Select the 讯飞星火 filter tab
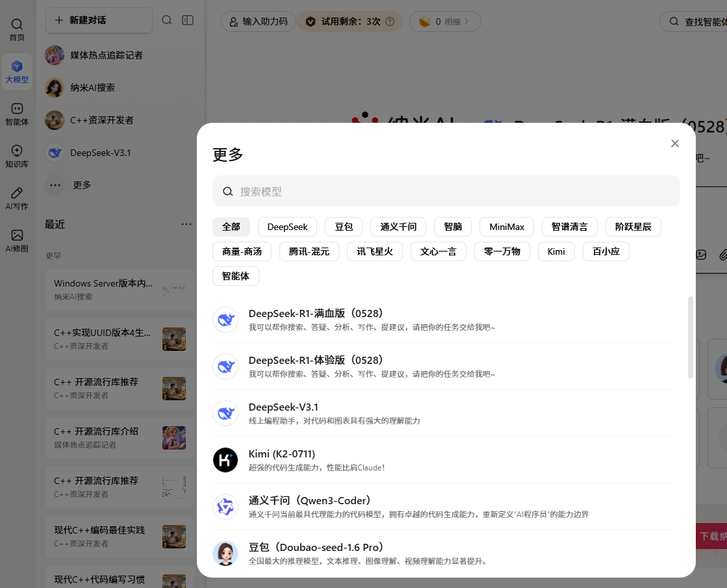 (375, 251)
